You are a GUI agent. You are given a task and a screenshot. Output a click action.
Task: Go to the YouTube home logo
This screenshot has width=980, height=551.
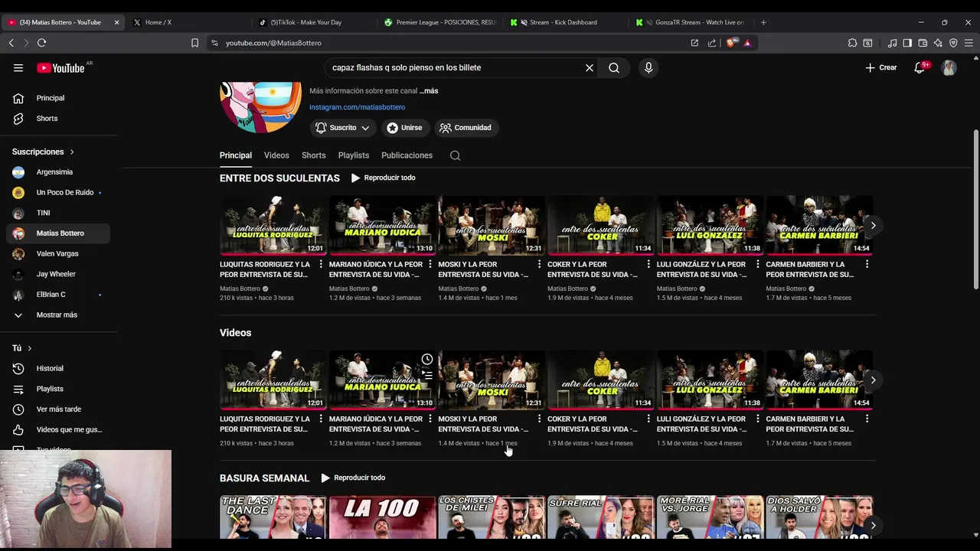[x=60, y=68]
